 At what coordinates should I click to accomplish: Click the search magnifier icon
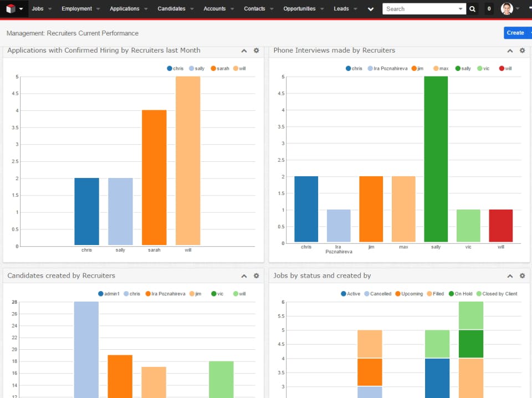tap(472, 9)
